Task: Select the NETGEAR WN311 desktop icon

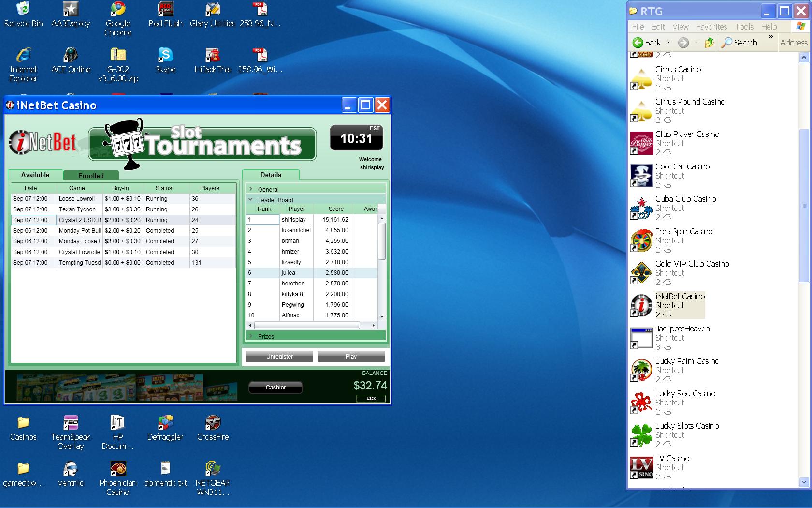Action: coord(213,479)
